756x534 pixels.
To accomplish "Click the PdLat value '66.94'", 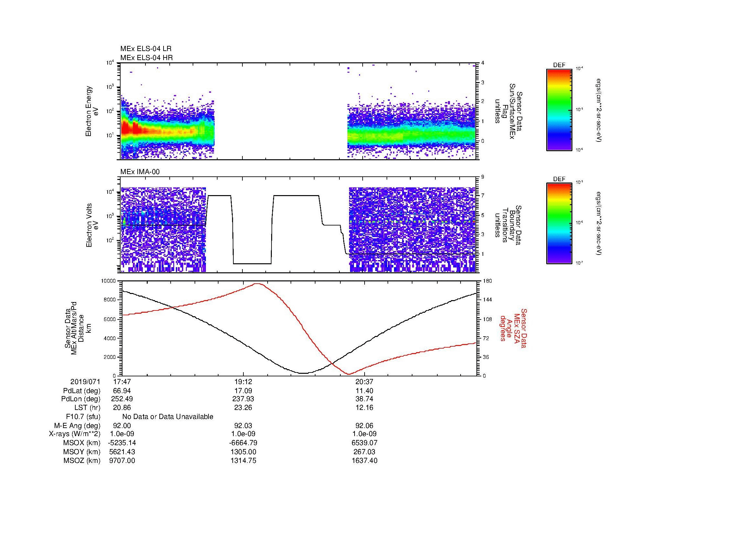I will 122,391.
